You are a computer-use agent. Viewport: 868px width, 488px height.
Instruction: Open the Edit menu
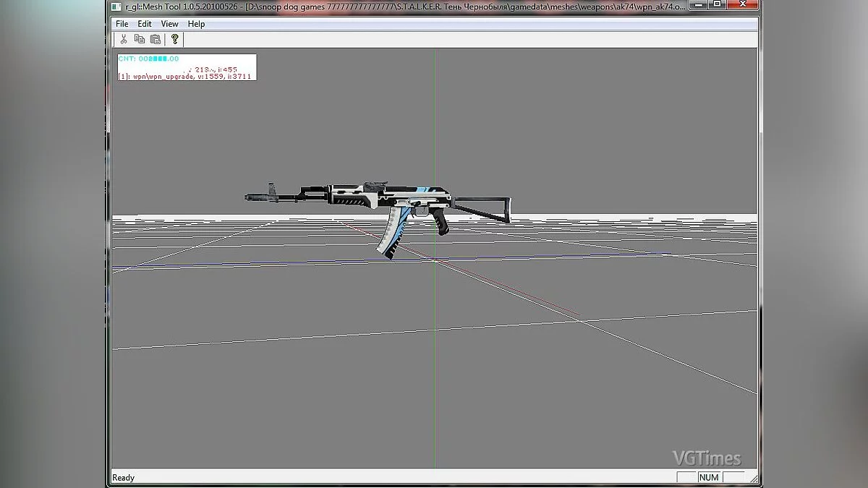pyautogui.click(x=145, y=24)
